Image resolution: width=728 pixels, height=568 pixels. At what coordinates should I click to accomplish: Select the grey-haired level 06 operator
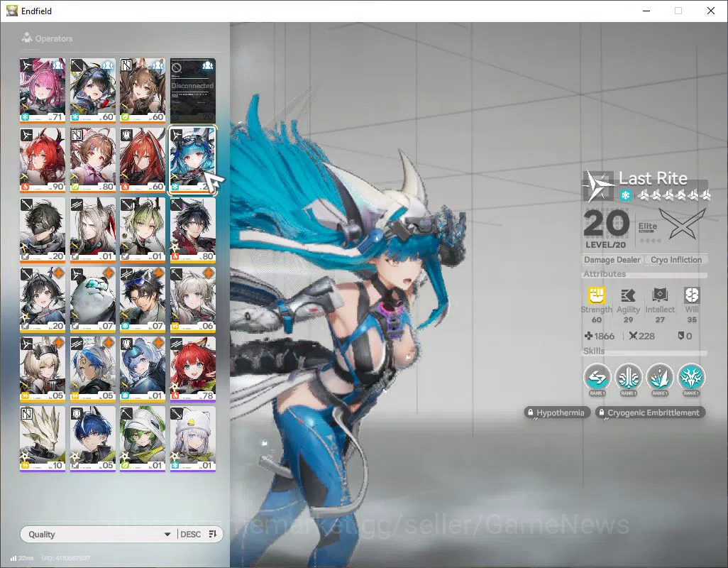[x=193, y=299]
